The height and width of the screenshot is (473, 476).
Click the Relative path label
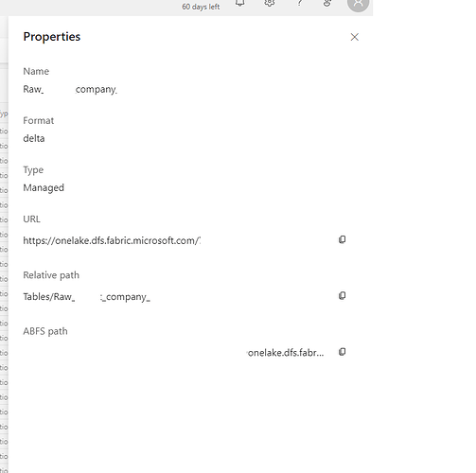pos(51,275)
